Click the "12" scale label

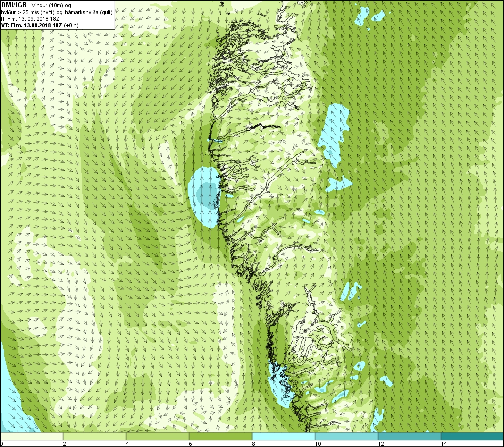[381, 444]
